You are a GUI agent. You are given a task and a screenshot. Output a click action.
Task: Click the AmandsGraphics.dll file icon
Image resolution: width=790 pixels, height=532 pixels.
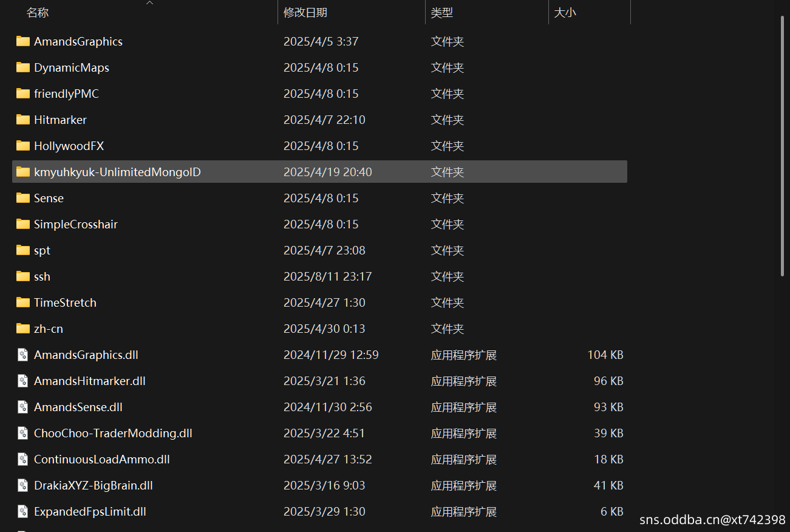coord(23,355)
